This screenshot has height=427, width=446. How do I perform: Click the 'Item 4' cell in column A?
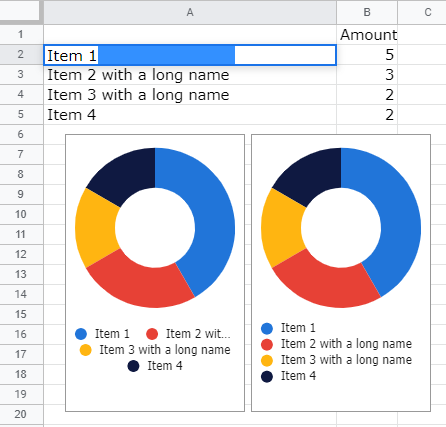(x=190, y=115)
